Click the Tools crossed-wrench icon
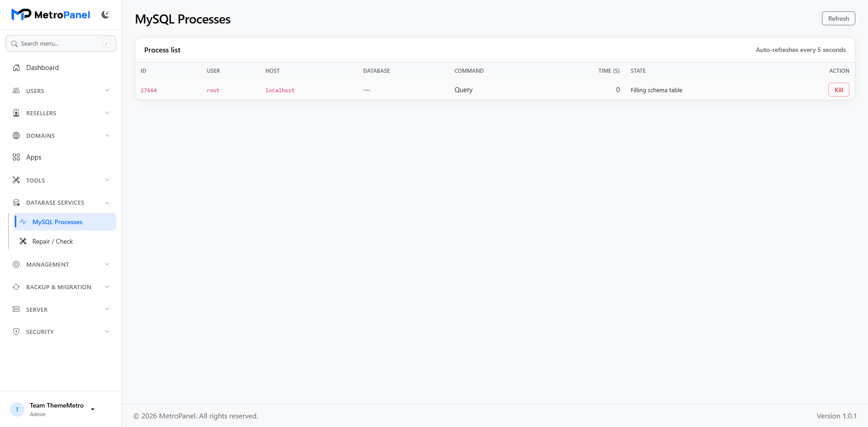 click(16, 180)
